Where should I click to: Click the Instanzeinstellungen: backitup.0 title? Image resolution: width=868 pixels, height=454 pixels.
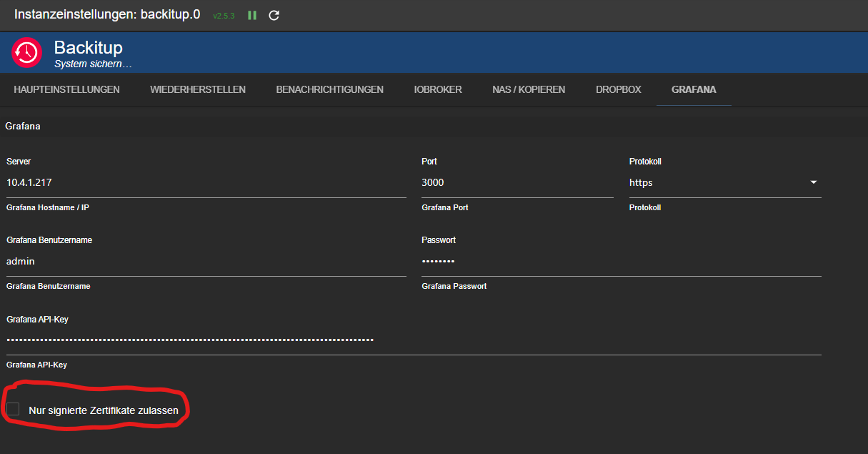pos(107,14)
